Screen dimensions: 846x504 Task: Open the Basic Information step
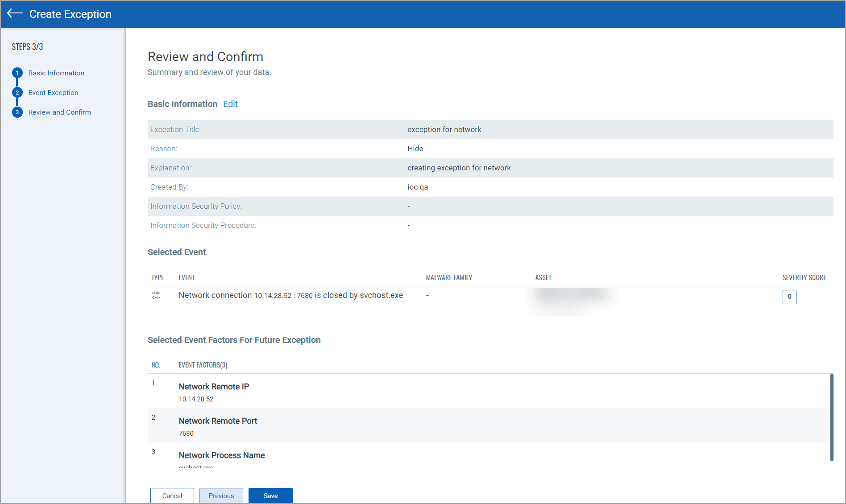(56, 73)
